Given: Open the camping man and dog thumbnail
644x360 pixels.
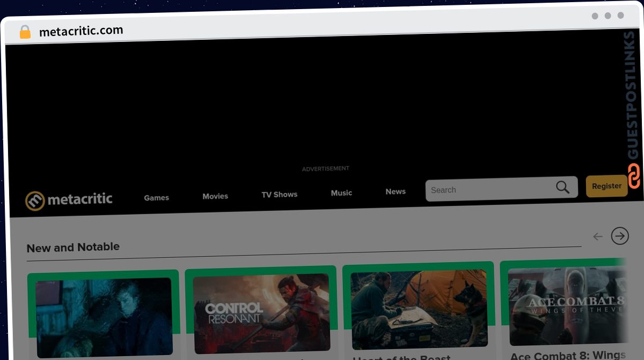Looking at the screenshot, I should pyautogui.click(x=419, y=309).
